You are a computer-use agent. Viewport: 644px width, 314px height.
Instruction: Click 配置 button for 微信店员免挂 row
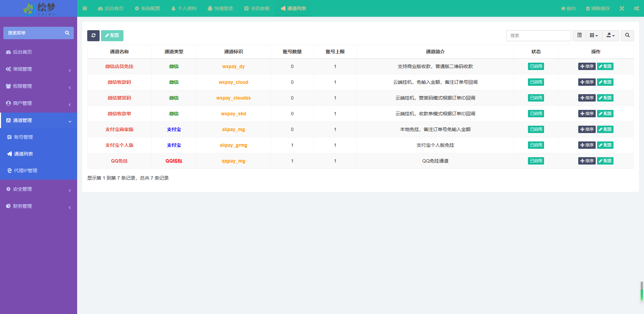605,66
